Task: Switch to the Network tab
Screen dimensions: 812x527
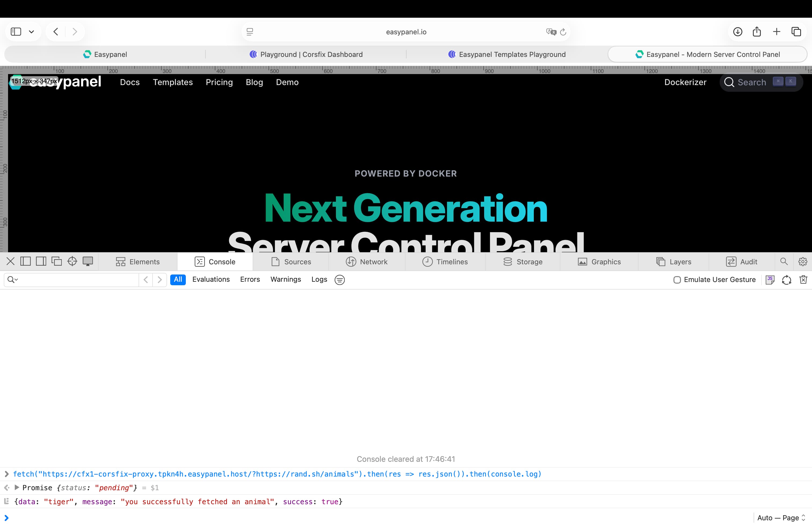Action: [x=367, y=261]
